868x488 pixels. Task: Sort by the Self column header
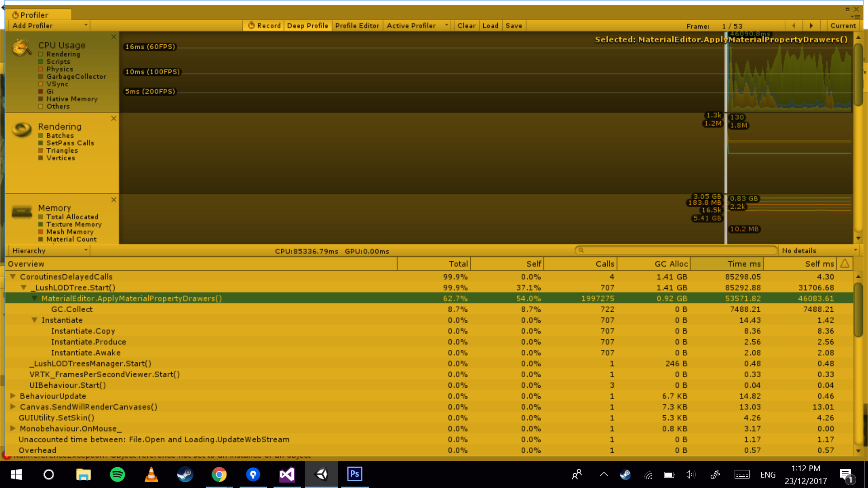pyautogui.click(x=507, y=264)
